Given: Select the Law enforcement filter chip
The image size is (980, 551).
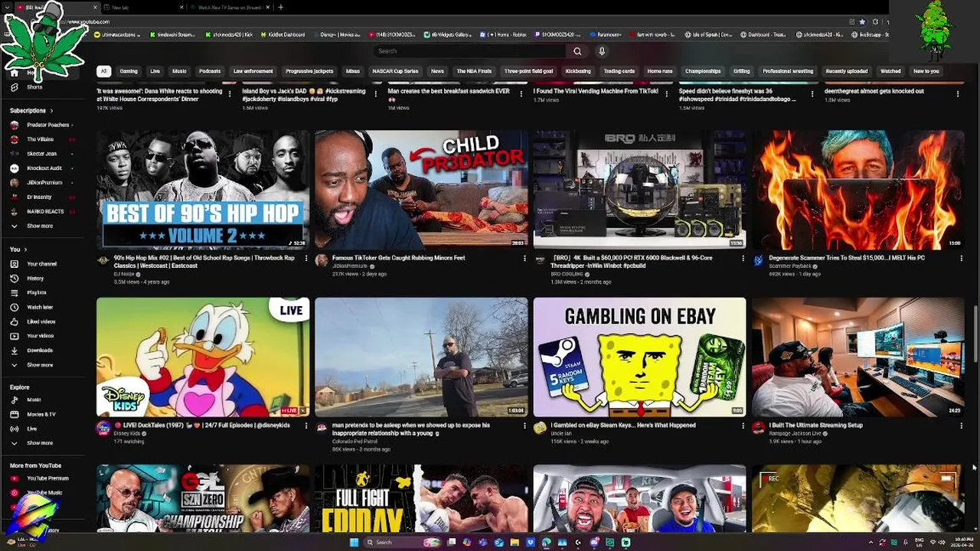Looking at the screenshot, I should [253, 71].
